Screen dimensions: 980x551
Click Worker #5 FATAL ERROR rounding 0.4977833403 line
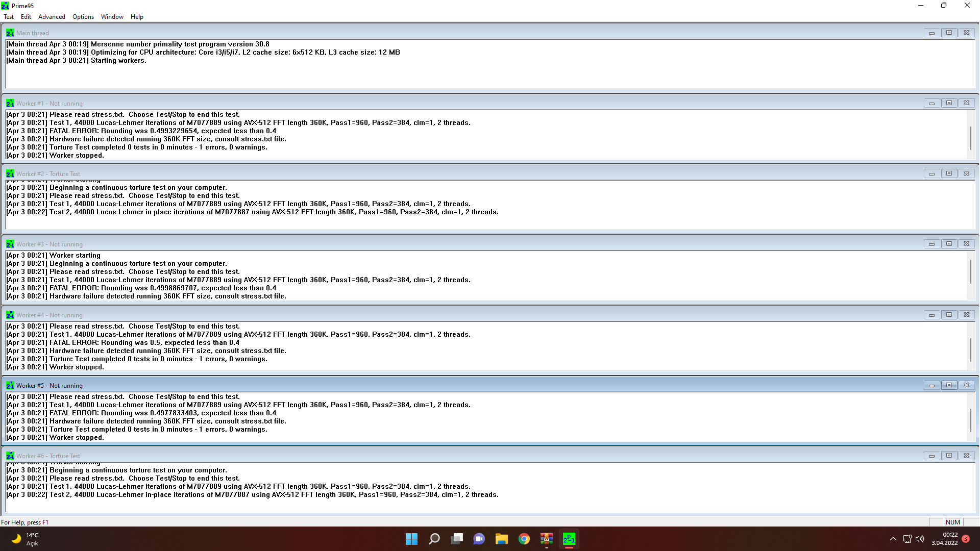[141, 413]
